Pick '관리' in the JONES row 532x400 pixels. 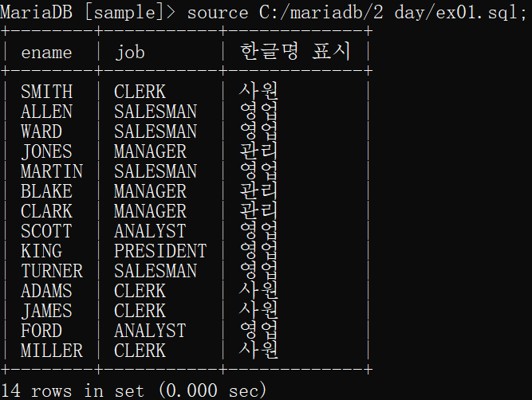[258, 151]
